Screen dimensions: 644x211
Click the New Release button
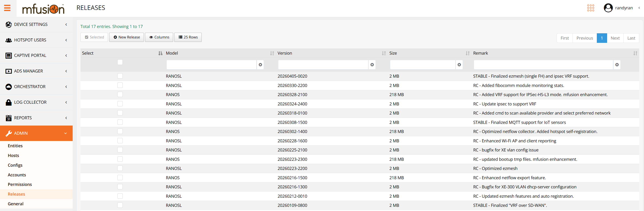tap(127, 37)
